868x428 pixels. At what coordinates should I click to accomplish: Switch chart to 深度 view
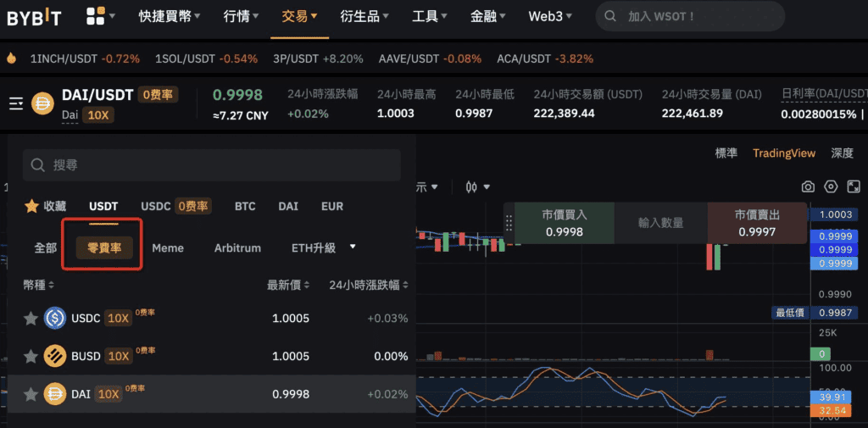coord(842,153)
